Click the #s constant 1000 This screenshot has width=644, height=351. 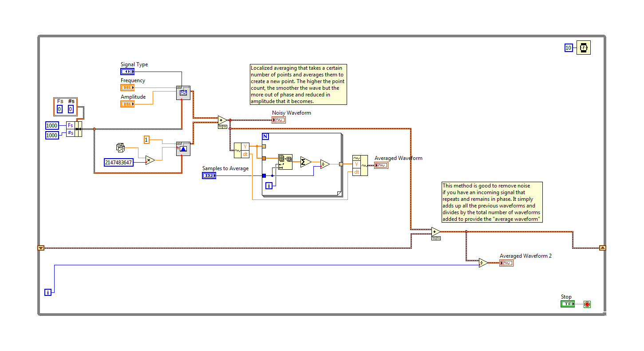[x=52, y=135]
